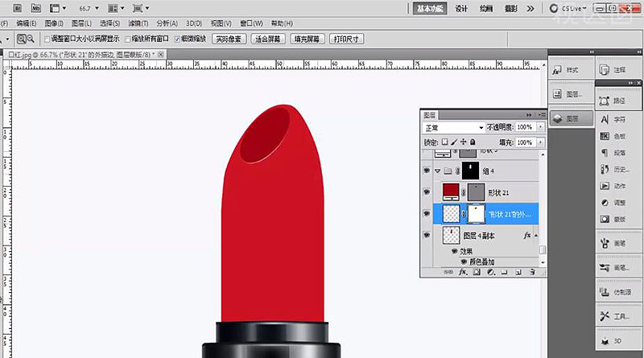The height and width of the screenshot is (358, 644).
Task: Select the zoom in magnifier icon
Action: (x=22, y=39)
